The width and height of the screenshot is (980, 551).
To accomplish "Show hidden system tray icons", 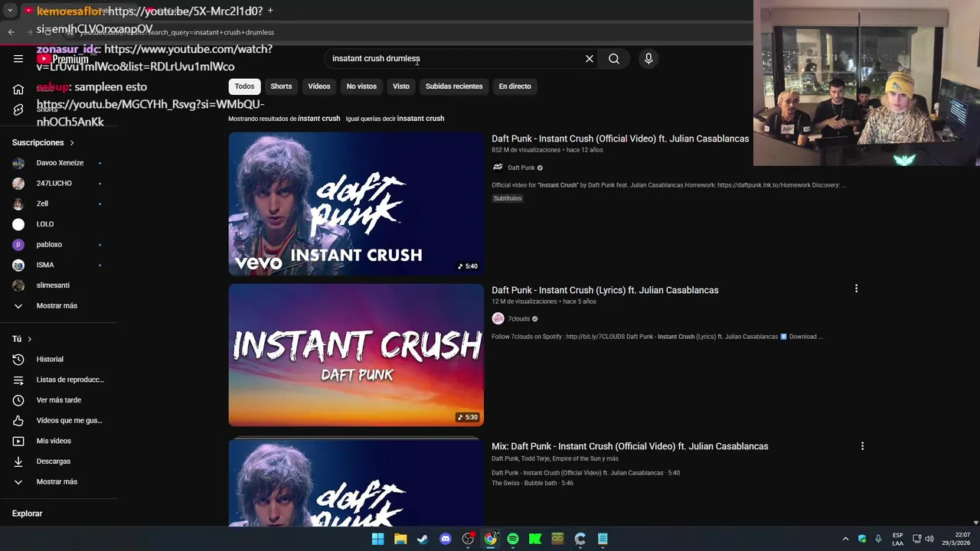I will click(845, 539).
